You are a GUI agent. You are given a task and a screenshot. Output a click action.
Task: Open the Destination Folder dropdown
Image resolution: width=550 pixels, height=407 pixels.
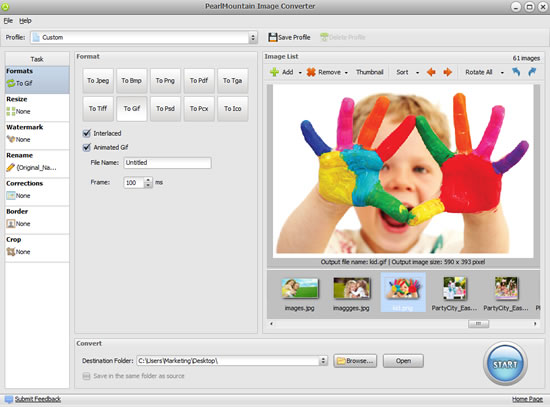click(x=323, y=361)
